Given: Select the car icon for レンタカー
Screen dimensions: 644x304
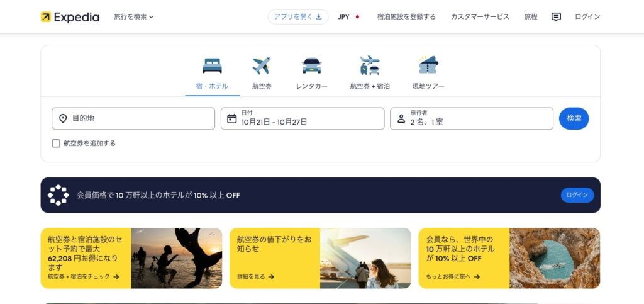Looking at the screenshot, I should pyautogui.click(x=312, y=65).
